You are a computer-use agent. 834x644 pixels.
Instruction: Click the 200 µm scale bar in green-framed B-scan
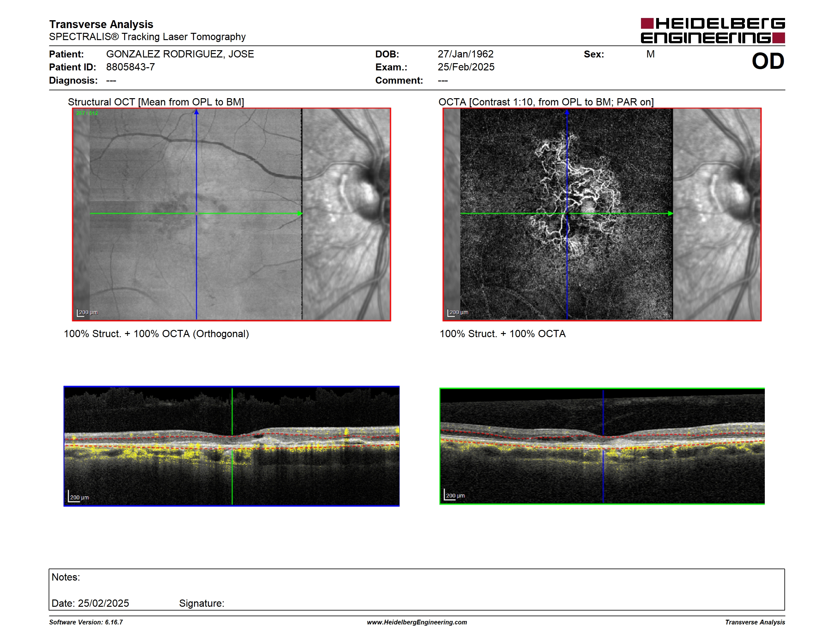tap(454, 495)
